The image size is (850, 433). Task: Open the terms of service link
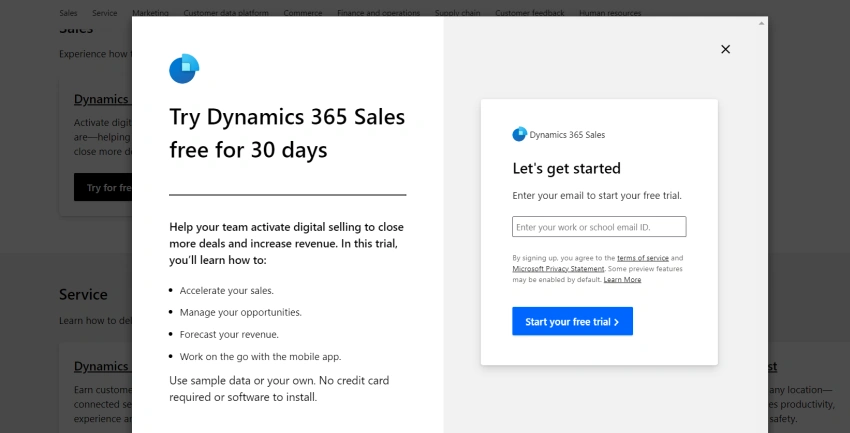point(642,258)
